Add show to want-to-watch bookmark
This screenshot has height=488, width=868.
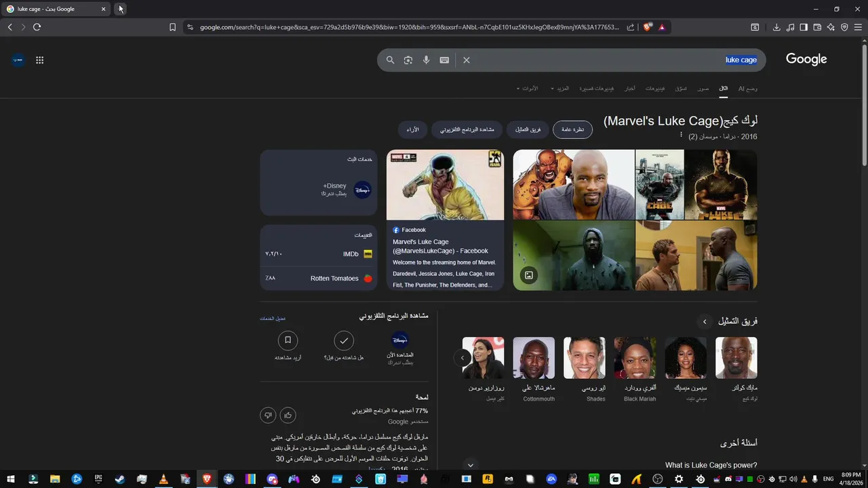288,340
